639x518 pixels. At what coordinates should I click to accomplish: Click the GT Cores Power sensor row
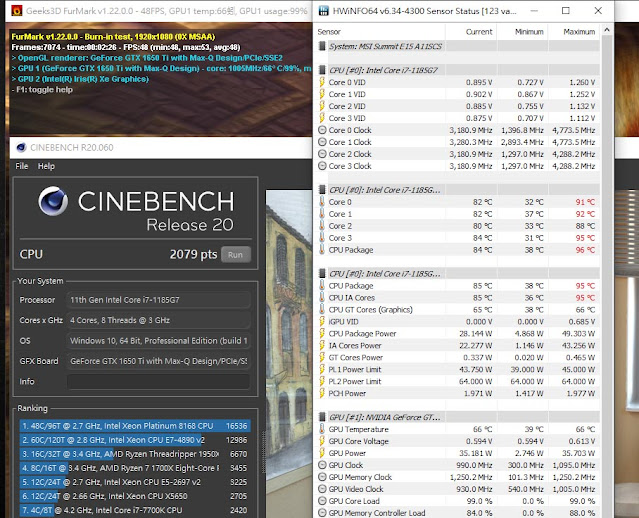458,357
